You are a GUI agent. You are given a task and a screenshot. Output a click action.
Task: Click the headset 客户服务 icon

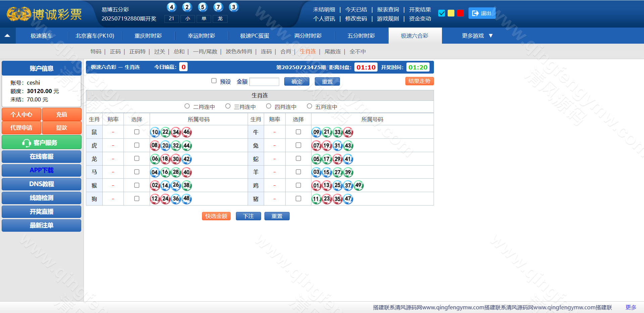(27, 143)
